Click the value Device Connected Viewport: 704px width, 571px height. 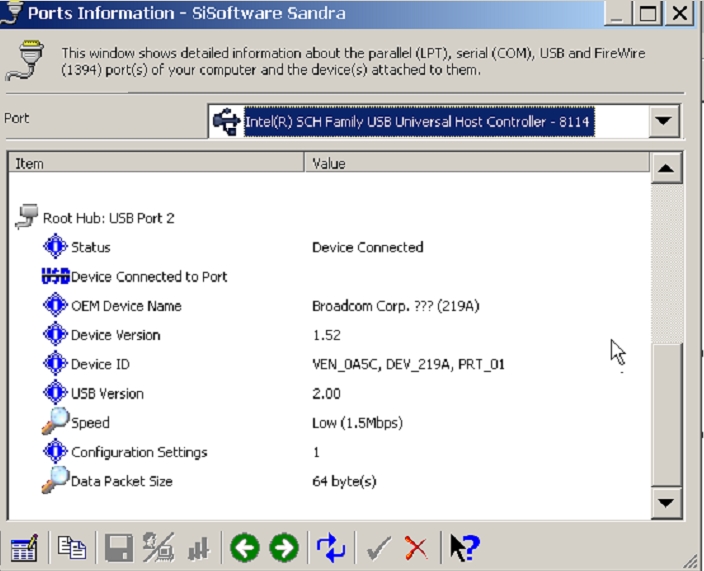pyautogui.click(x=368, y=247)
